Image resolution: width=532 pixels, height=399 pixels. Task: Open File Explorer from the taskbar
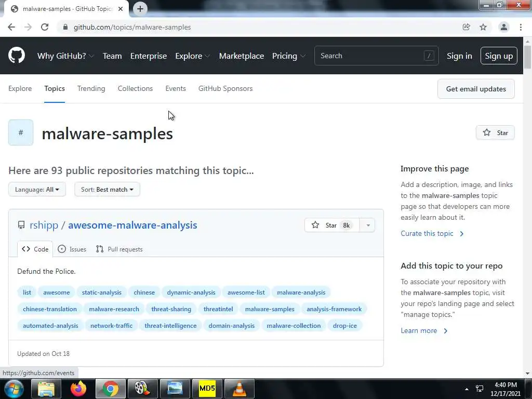[46, 389]
